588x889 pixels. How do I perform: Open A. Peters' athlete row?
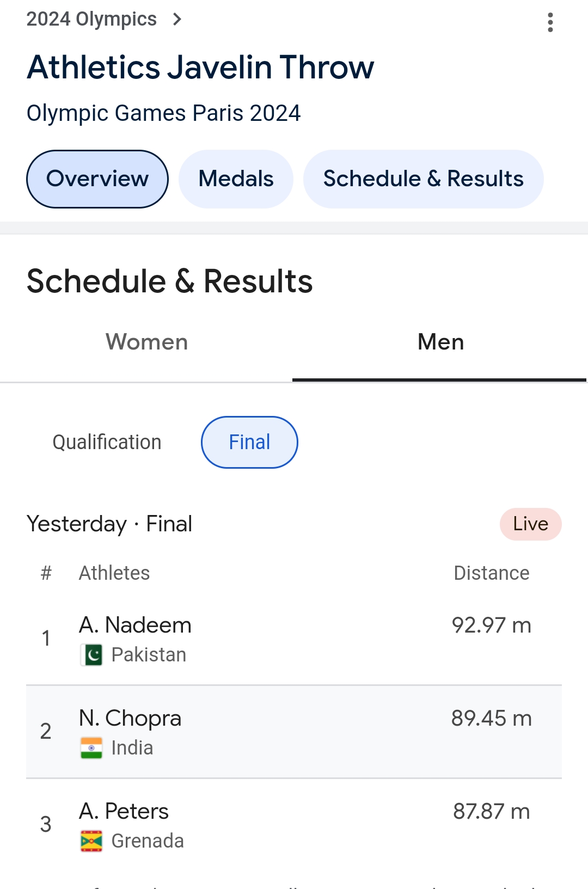[294, 825]
